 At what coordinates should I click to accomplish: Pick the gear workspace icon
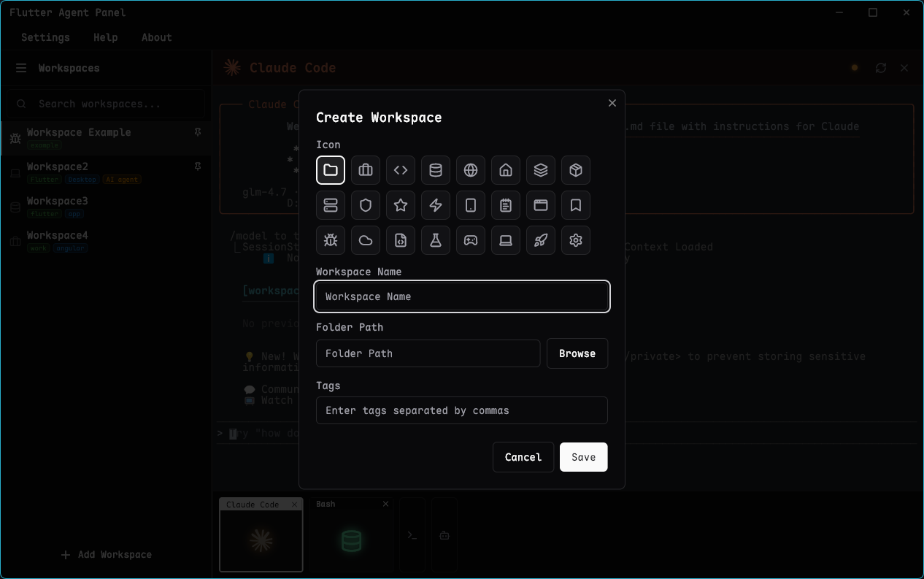click(576, 240)
